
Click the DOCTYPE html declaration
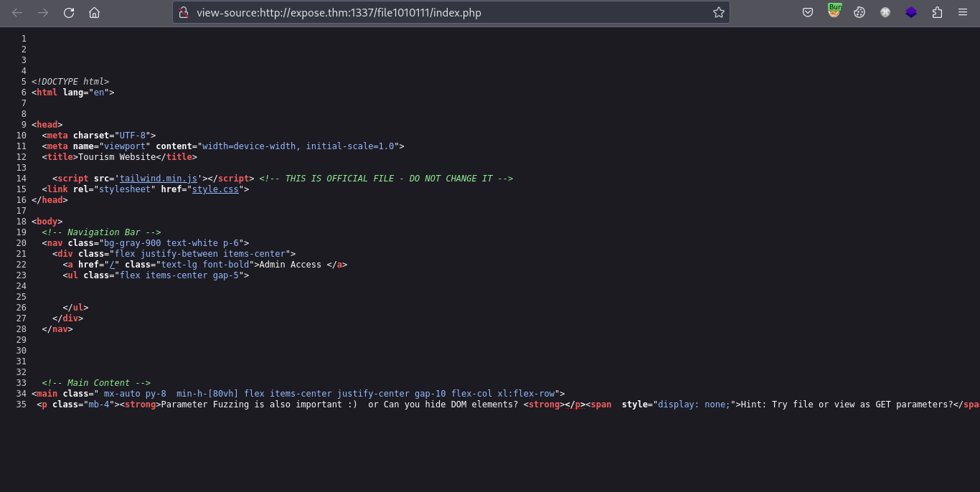(x=70, y=82)
